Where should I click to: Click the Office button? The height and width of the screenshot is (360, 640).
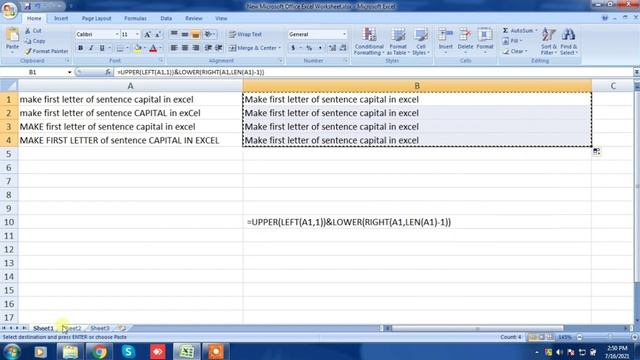point(9,10)
